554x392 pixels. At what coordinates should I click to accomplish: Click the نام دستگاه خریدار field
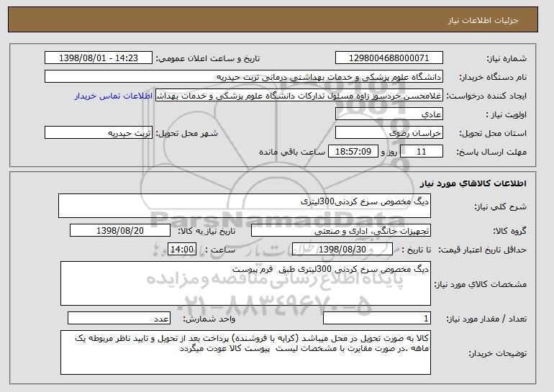(244, 77)
